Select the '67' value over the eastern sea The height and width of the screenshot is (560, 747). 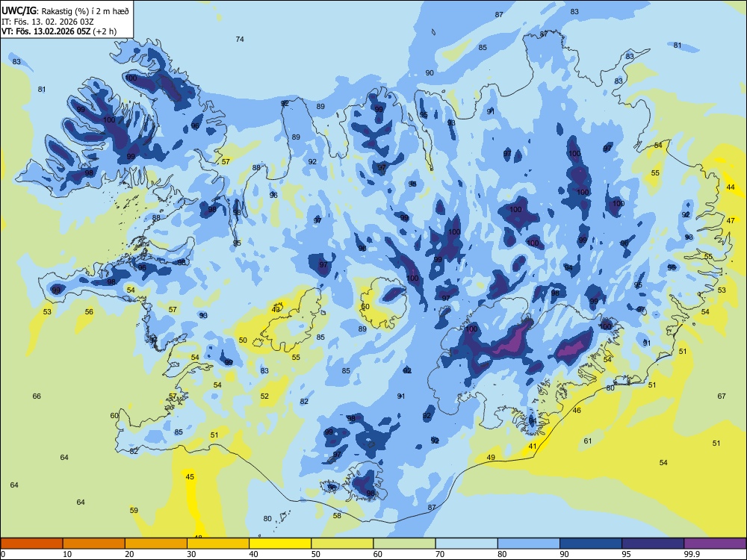coord(722,396)
